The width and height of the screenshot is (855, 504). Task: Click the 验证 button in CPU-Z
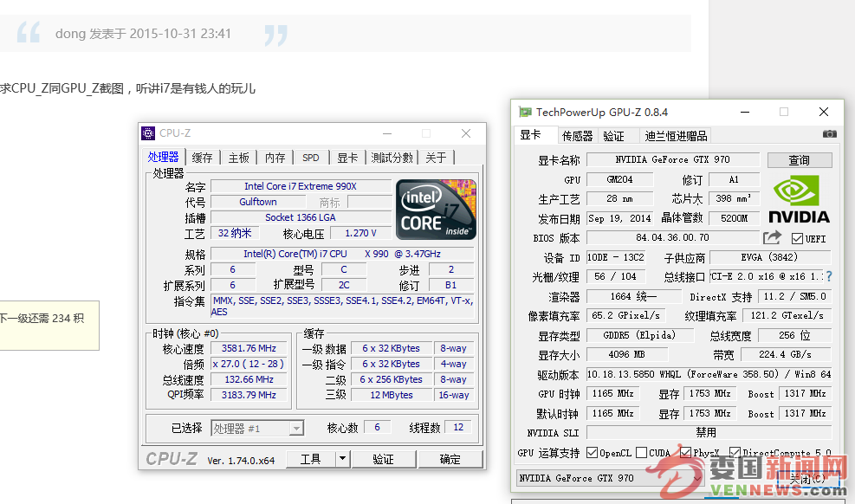coord(384,459)
